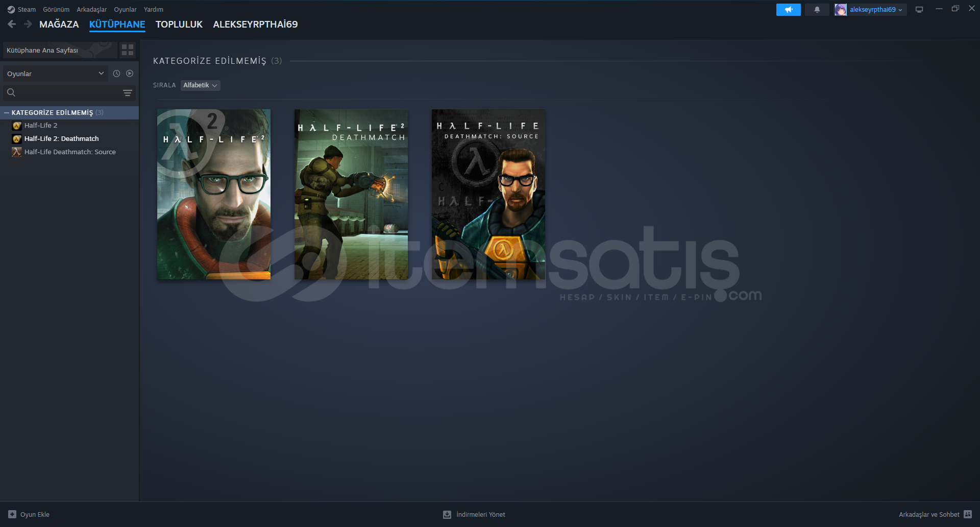Viewport: 980px width, 527px height.
Task: Open the Half-Life 2 Deathmatch cover art
Action: point(351,194)
